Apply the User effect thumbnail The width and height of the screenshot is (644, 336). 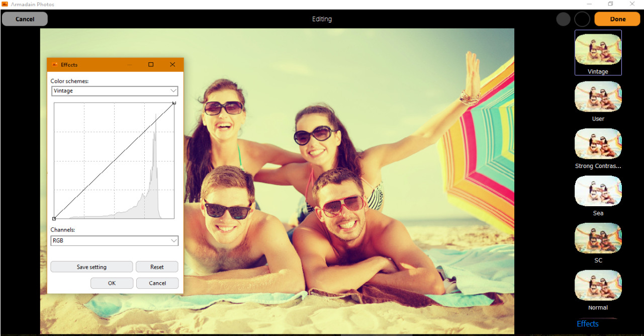[x=598, y=97]
